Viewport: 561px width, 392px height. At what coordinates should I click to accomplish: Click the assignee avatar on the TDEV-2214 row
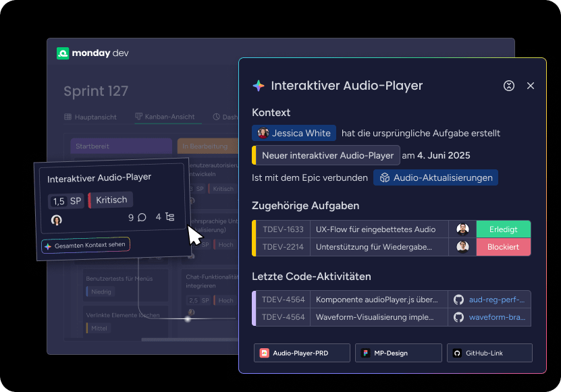pos(463,247)
